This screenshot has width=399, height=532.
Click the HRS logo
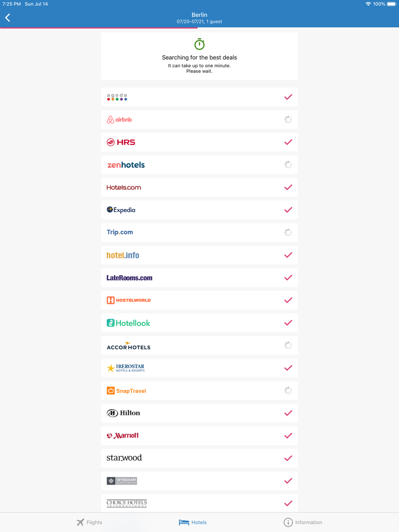pyautogui.click(x=121, y=142)
